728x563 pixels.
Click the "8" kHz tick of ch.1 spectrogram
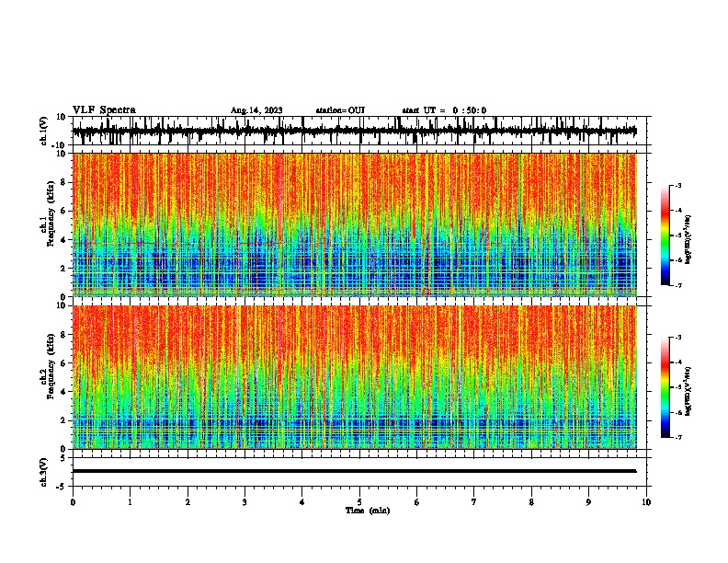[64, 182]
